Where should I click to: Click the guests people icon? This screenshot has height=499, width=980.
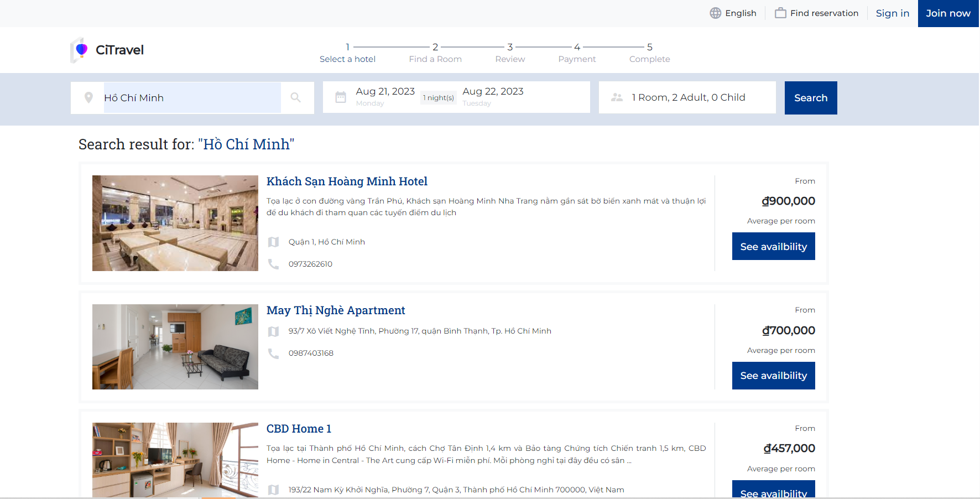[617, 97]
